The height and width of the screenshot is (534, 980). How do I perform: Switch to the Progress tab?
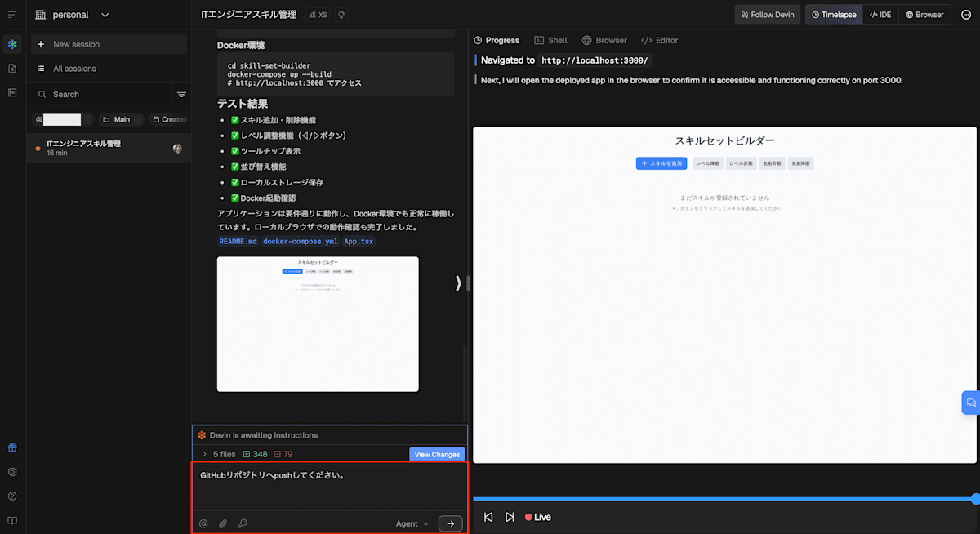click(497, 40)
